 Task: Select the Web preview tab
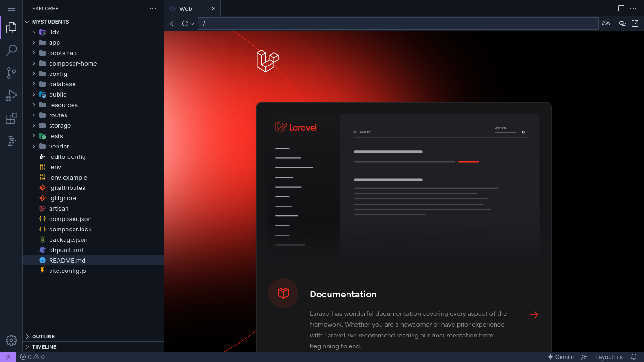pyautogui.click(x=192, y=8)
